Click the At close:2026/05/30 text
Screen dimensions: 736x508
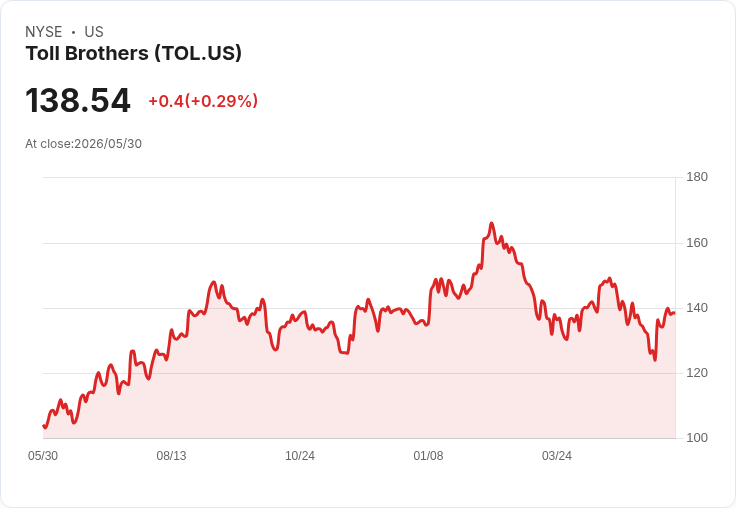(84, 144)
